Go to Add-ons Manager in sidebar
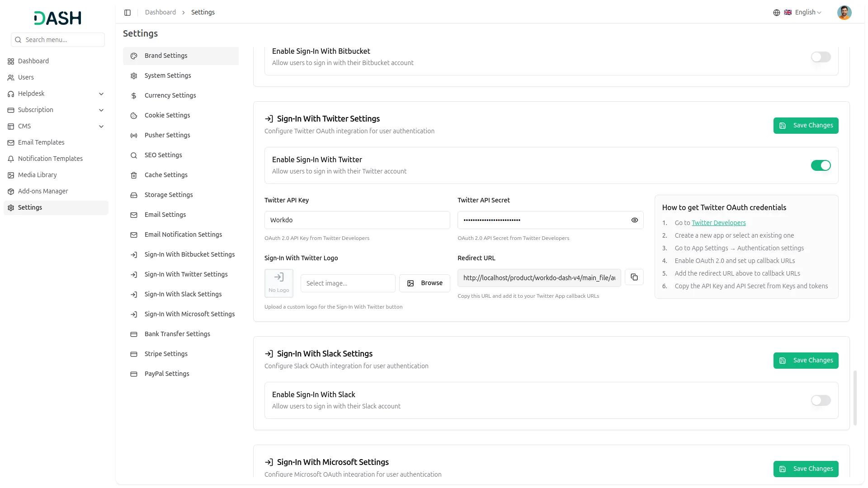868x488 pixels. pyautogui.click(x=43, y=191)
